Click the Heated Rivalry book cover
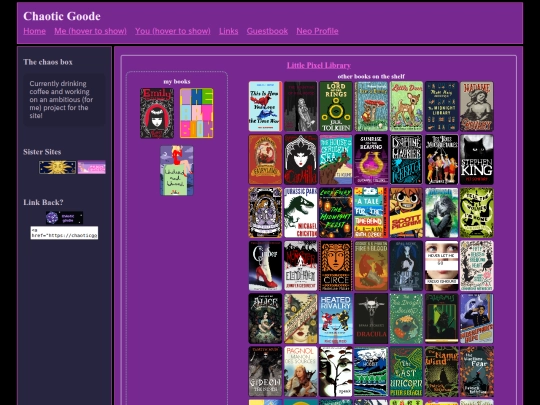This screenshot has height=405, width=540. [336, 319]
